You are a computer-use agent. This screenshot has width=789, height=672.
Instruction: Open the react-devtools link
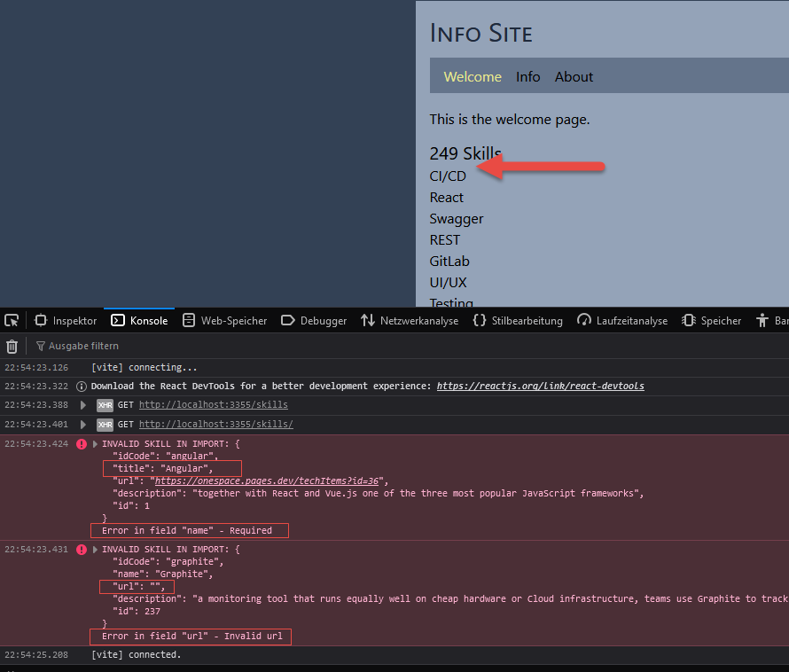[540, 387]
